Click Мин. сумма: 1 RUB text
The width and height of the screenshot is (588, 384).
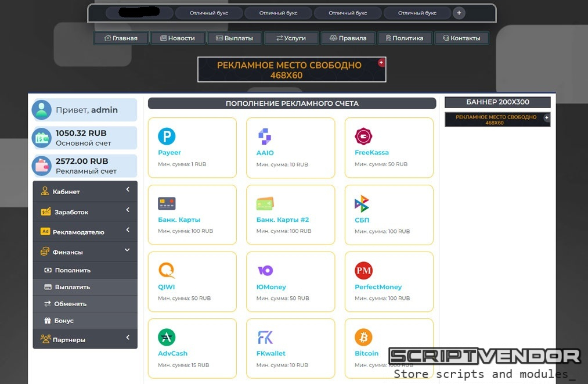(182, 164)
